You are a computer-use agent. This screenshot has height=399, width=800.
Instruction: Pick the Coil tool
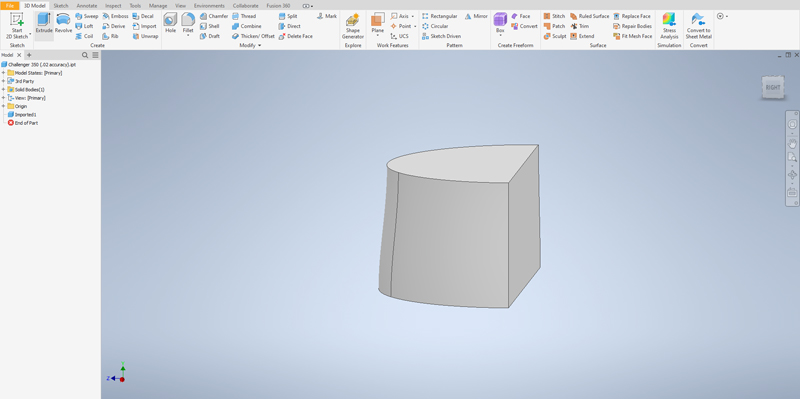(x=84, y=36)
